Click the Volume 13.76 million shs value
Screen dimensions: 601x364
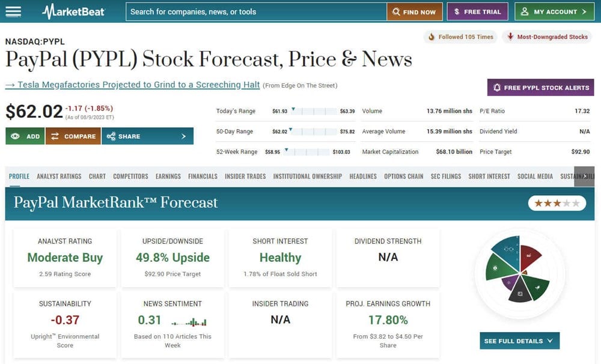[x=449, y=111]
